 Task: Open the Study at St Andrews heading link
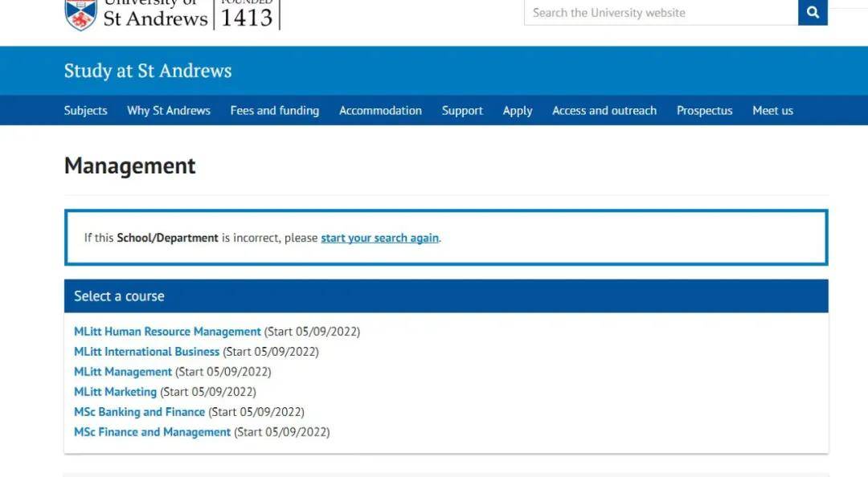click(x=148, y=71)
